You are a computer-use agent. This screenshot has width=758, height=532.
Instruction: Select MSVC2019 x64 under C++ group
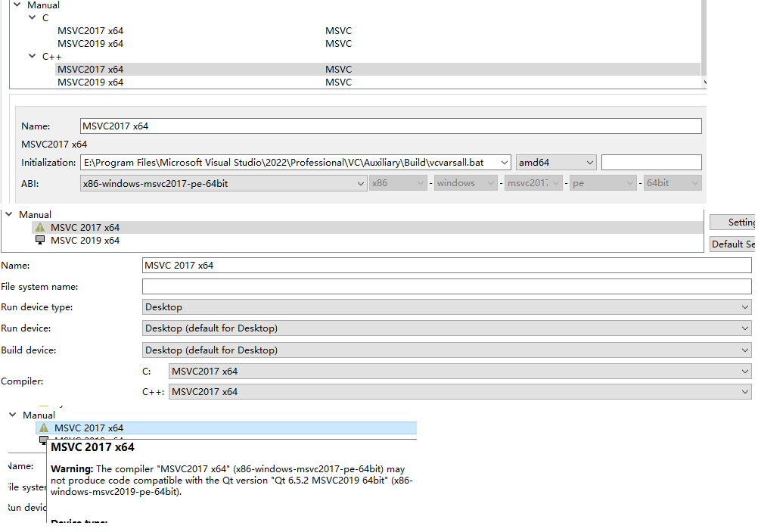90,82
